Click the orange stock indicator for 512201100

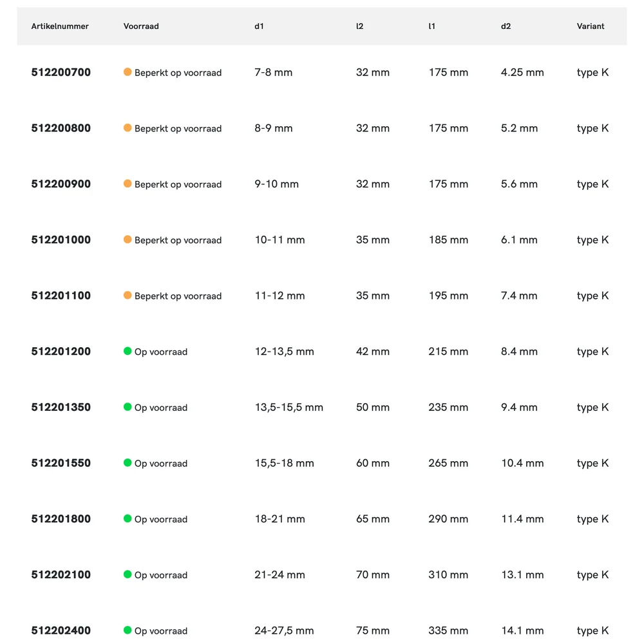(x=128, y=296)
